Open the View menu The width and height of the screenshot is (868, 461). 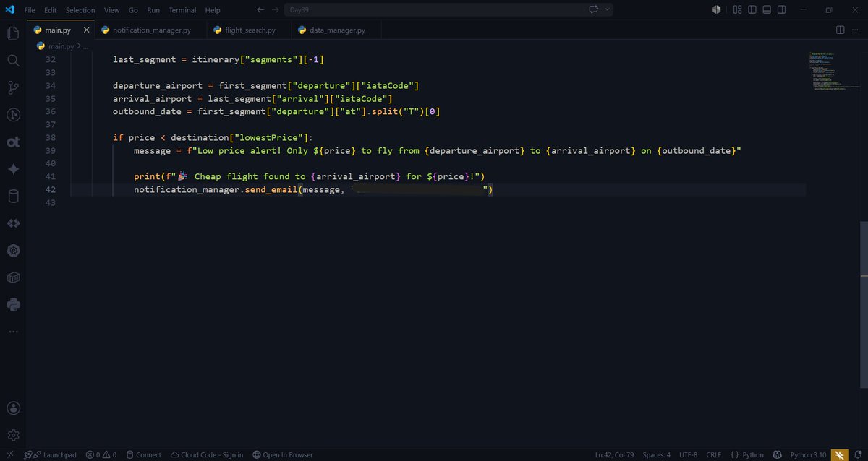click(x=111, y=10)
